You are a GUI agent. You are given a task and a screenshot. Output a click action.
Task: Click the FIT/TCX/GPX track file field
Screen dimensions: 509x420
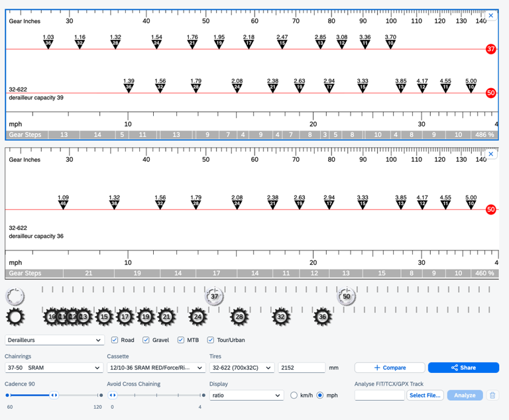click(380, 395)
